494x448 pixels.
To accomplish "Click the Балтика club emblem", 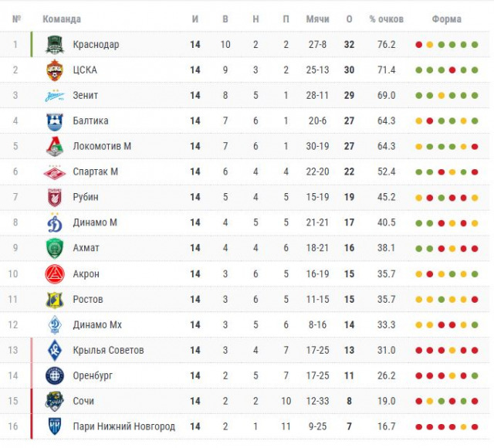I will pos(54,121).
